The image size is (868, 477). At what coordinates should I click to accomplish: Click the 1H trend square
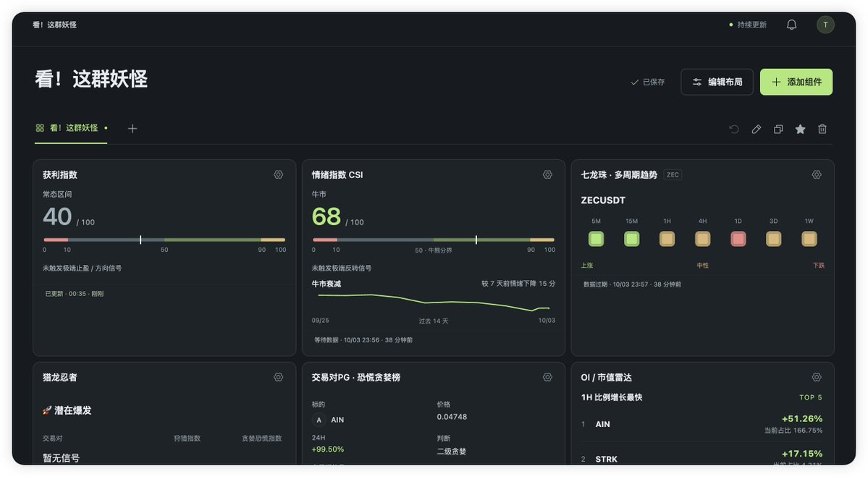(x=667, y=239)
